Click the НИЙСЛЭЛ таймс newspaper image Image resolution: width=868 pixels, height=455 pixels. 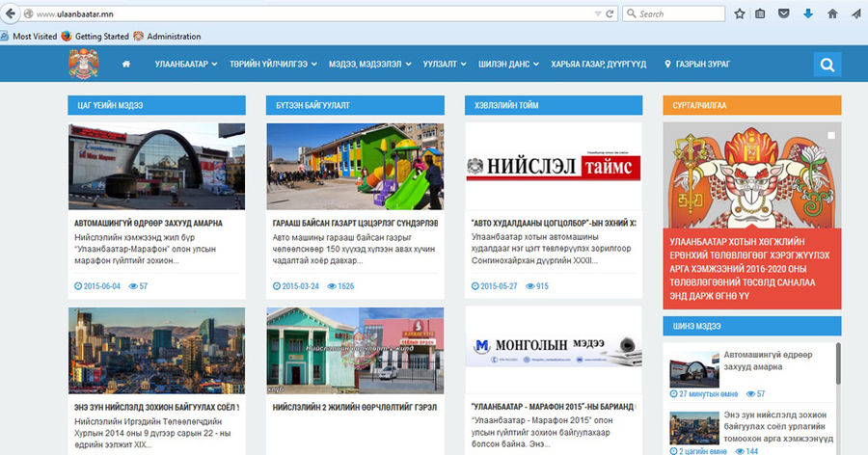553,166
